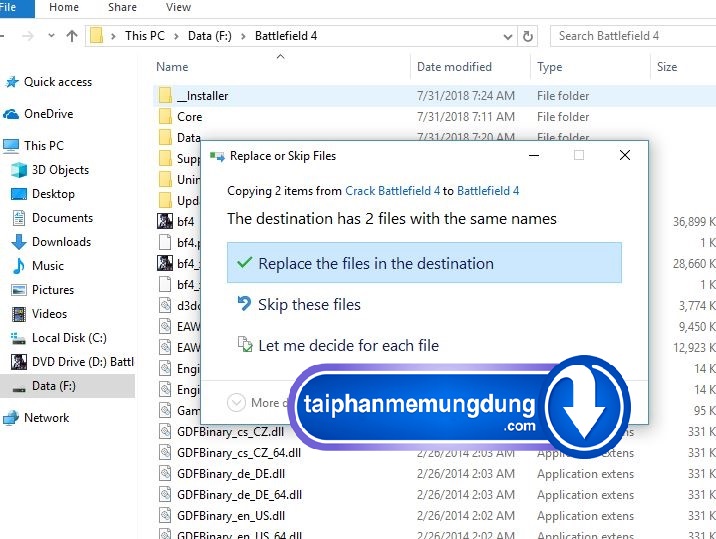The image size is (716, 539).
Task: Sort by Name column header
Action: click(x=172, y=67)
